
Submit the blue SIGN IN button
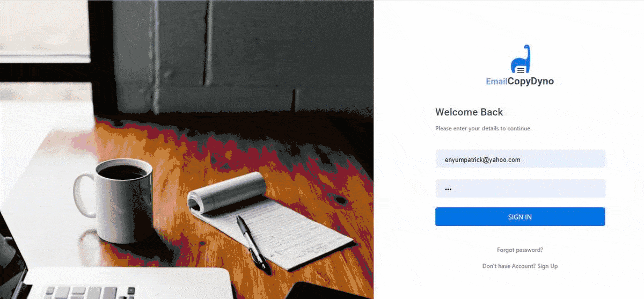520,217
